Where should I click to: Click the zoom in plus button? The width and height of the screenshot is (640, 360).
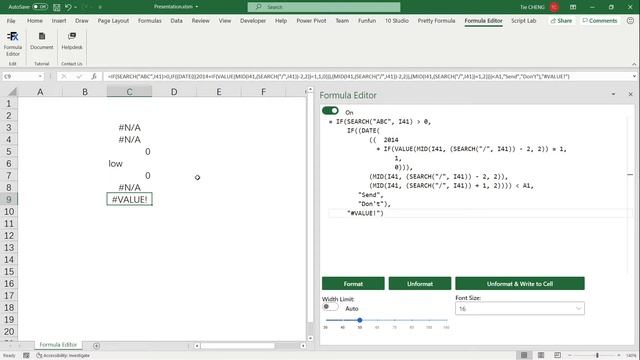click(619, 356)
